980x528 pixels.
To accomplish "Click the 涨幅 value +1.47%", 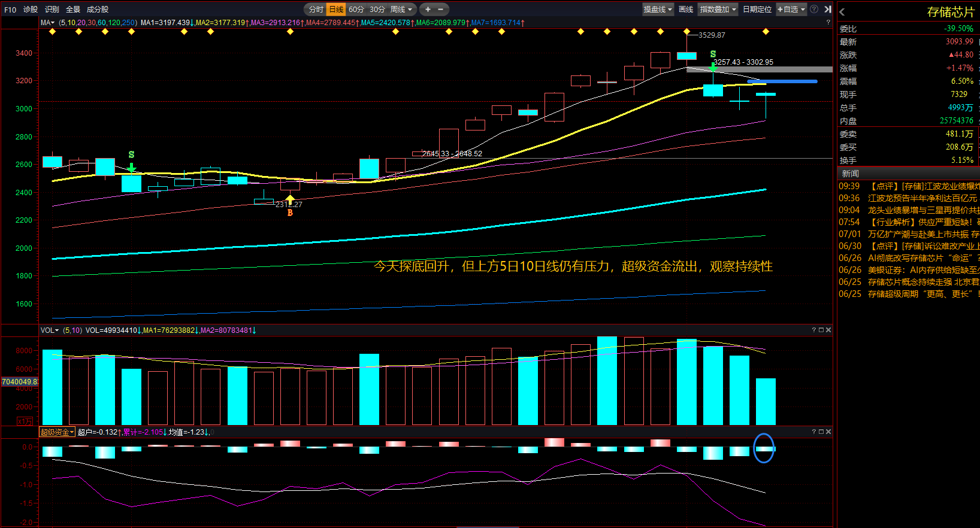I will [x=960, y=68].
